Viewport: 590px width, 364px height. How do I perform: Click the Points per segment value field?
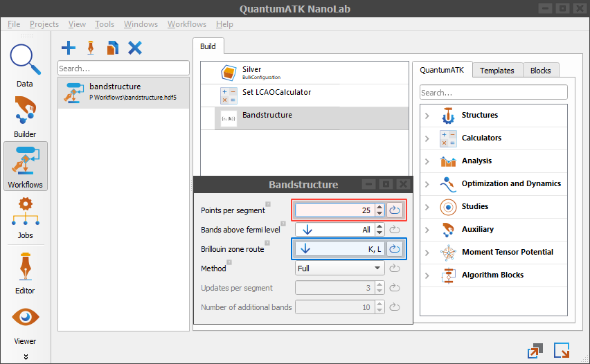point(335,210)
